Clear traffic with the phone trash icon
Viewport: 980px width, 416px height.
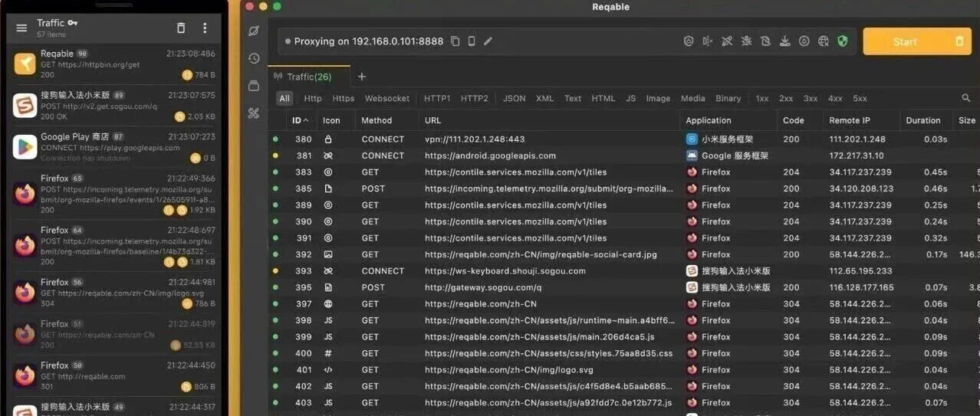point(181,28)
